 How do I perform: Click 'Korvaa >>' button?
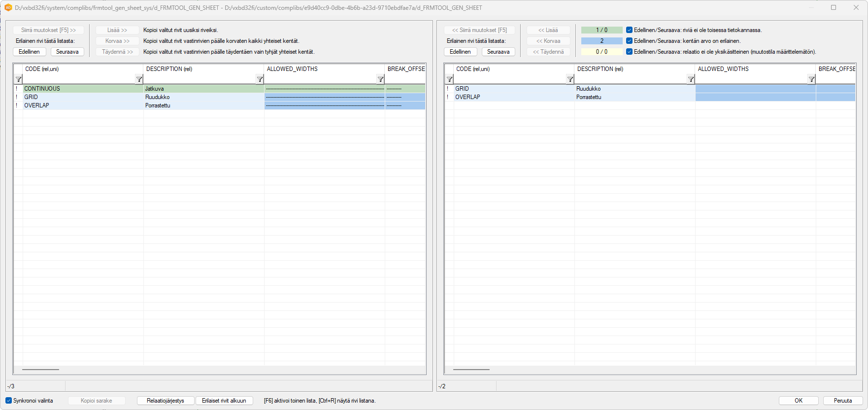(117, 41)
